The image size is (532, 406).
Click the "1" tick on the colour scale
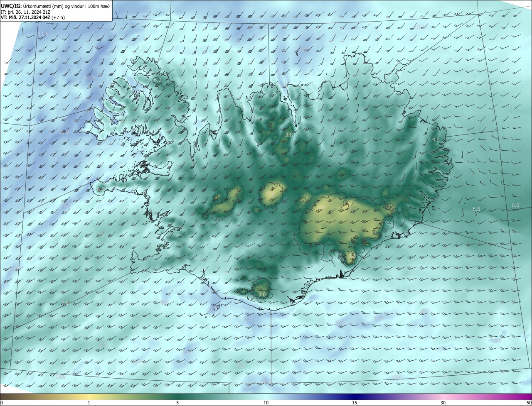click(x=89, y=403)
